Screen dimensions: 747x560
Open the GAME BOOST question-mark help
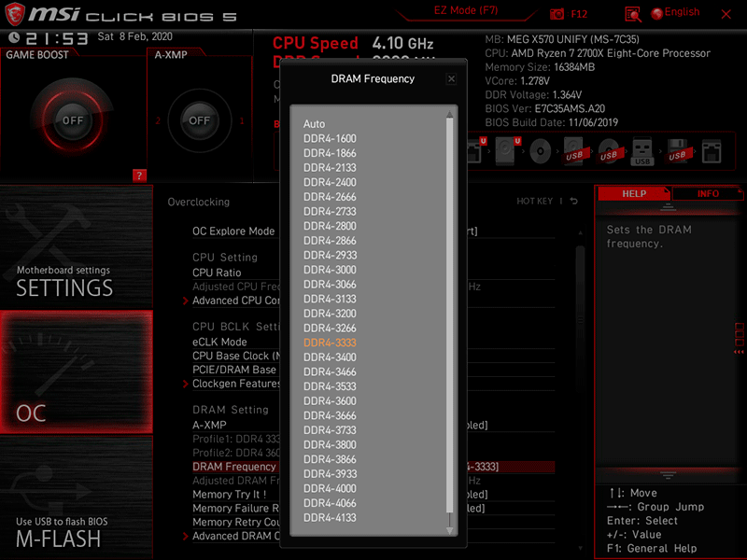[139, 175]
